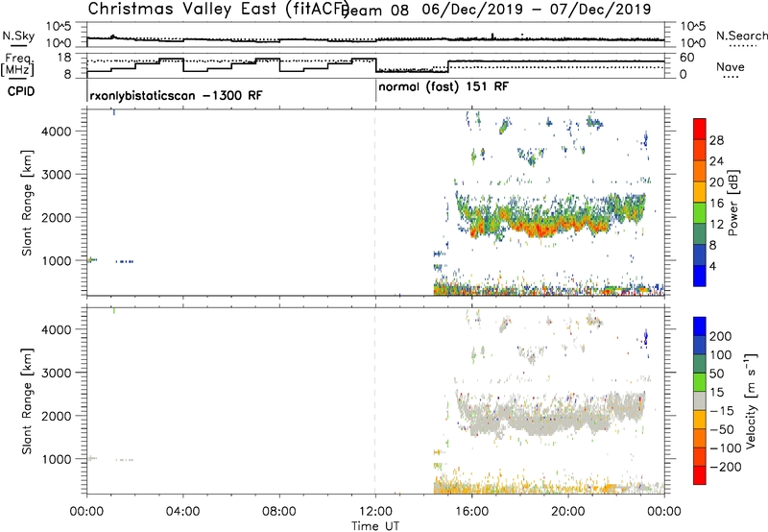Click the '20:00' time axis tick label
Image resolution: width=768 pixels, height=532 pixels.
click(x=568, y=512)
